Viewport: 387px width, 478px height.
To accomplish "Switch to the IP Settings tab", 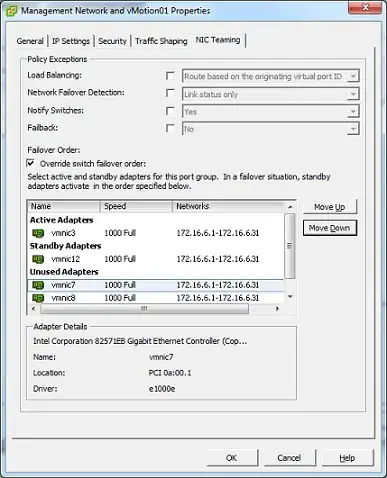I will [x=71, y=41].
